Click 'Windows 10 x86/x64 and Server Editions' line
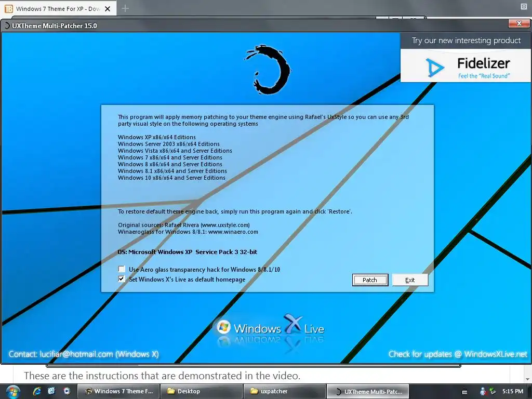Screen dimensions: 532x399 [171, 178]
